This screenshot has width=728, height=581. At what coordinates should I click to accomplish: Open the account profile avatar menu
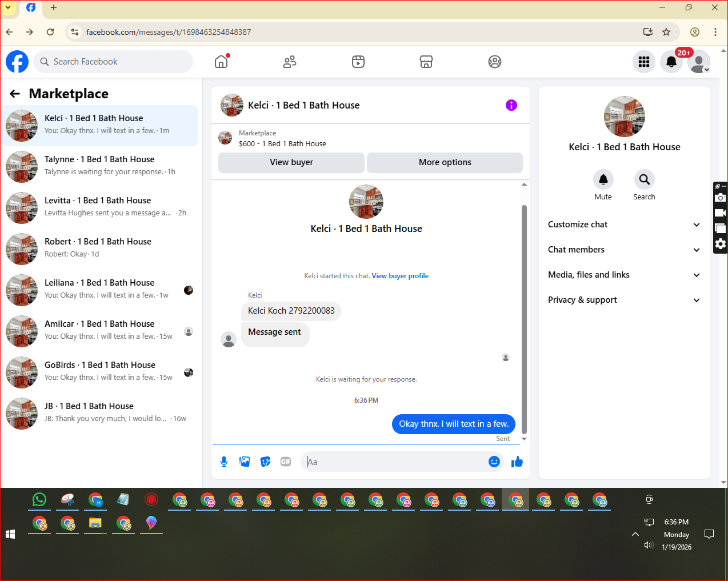699,62
